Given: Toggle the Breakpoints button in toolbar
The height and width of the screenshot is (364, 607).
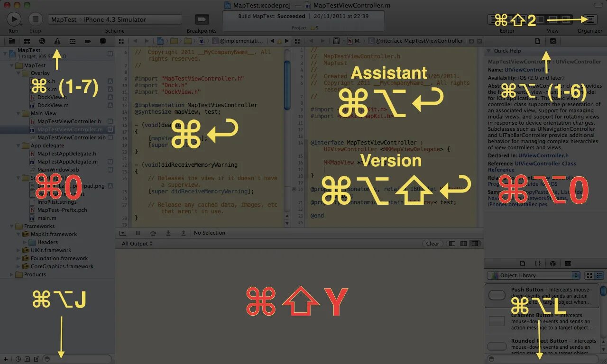Looking at the screenshot, I should 202,19.
